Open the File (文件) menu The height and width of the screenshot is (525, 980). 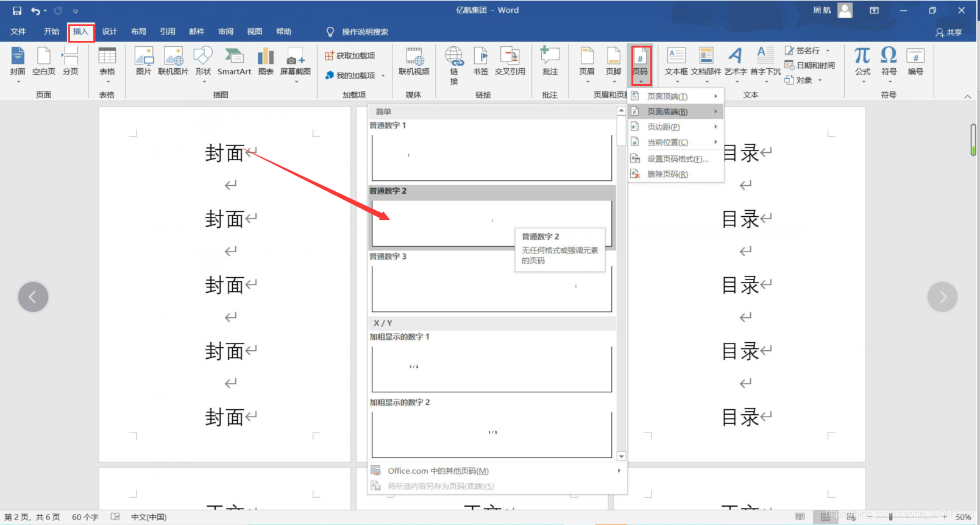(x=18, y=32)
